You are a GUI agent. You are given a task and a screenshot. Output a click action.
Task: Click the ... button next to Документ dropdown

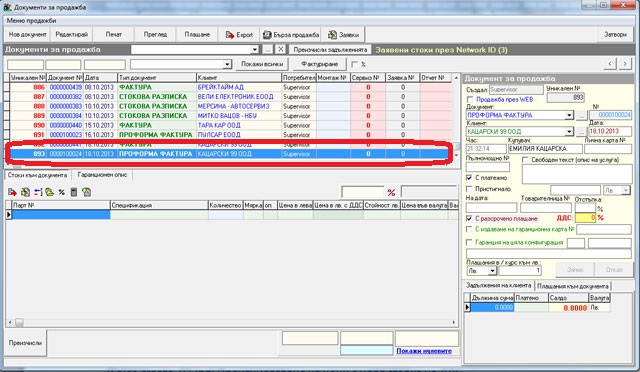581,116
